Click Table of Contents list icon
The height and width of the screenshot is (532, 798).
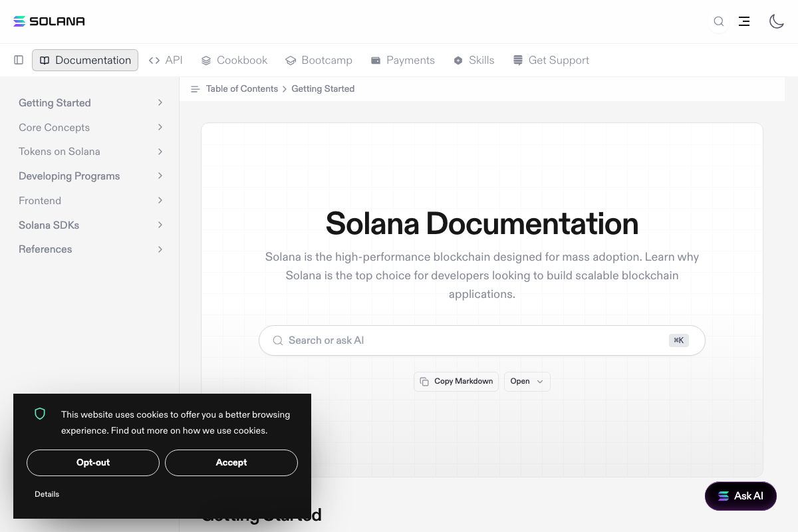(x=196, y=89)
